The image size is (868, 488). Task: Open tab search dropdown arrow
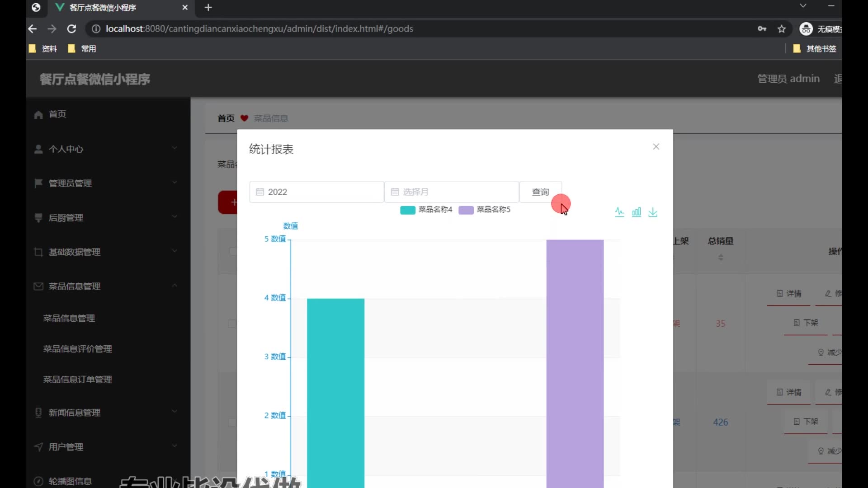coord(803,6)
